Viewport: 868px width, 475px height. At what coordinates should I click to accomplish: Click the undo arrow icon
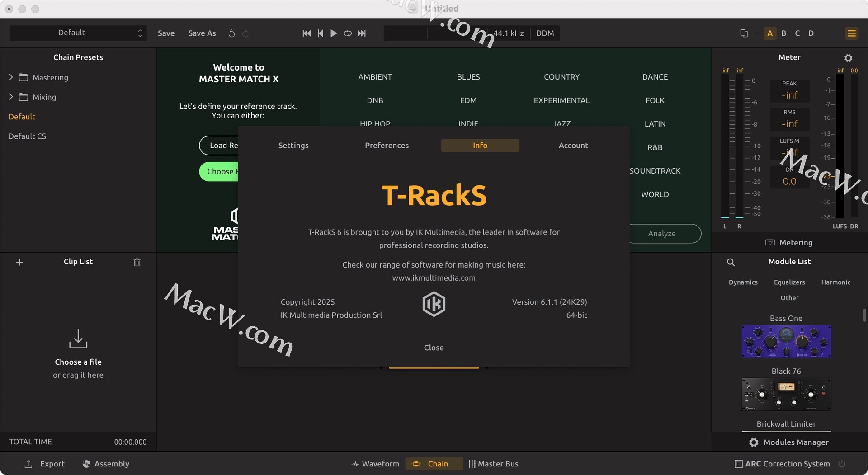coord(231,33)
